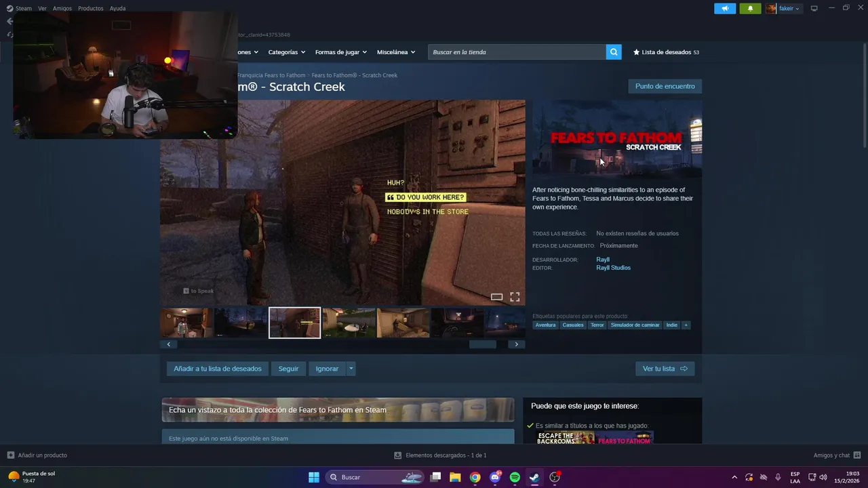Select the fourth thumbnail with white table
Viewport: 868px width, 488px height.
(349, 323)
